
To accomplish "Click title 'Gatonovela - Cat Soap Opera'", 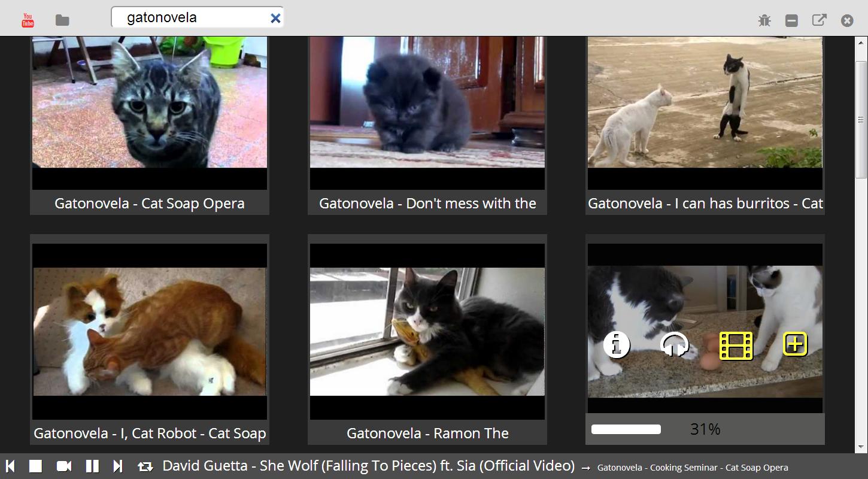I will point(150,204).
